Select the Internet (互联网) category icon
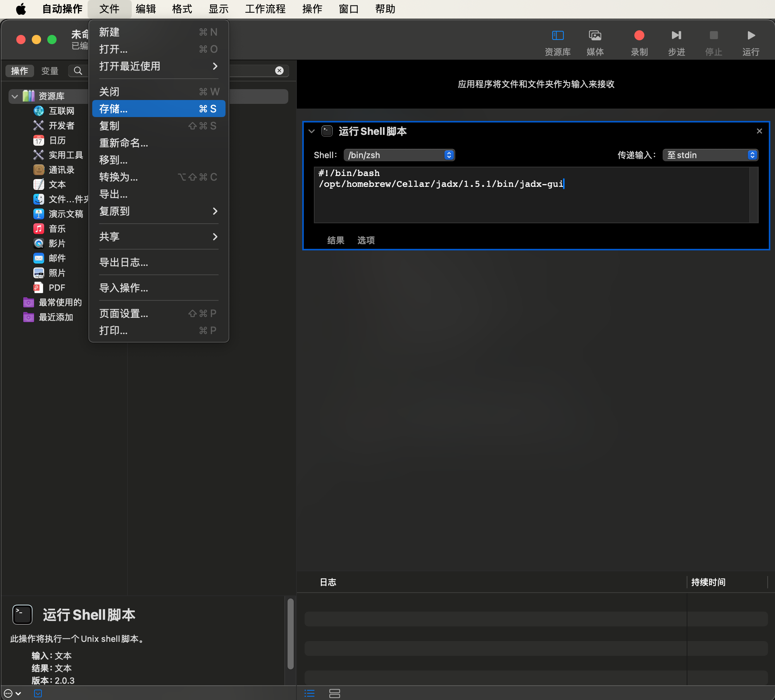Image resolution: width=775 pixels, height=700 pixels. coord(39,111)
